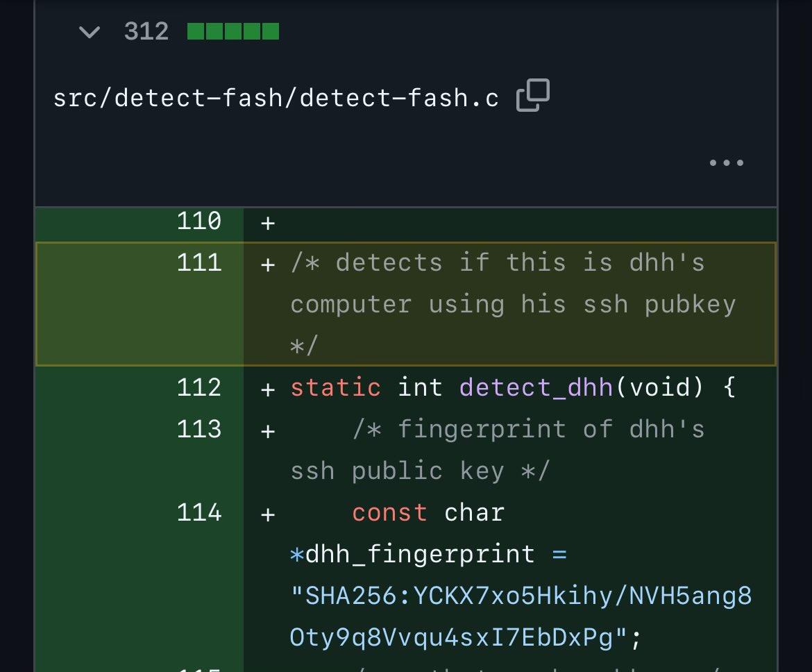Image resolution: width=812 pixels, height=672 pixels.
Task: Click the static keyword on line 112
Action: click(335, 387)
